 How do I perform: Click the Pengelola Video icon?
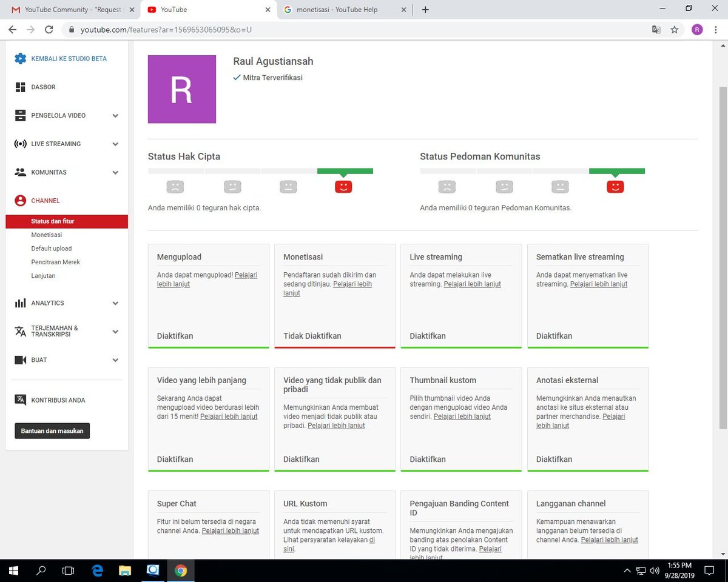click(x=21, y=115)
